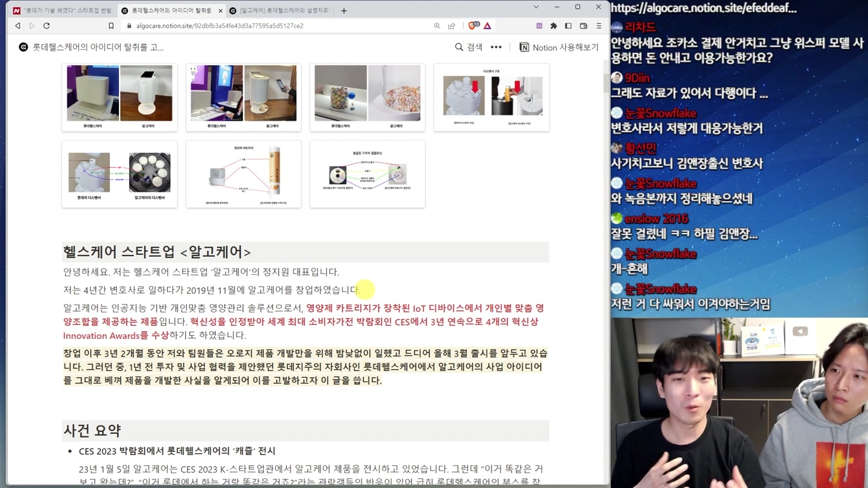Click the chat message "개-혼해"
The width and height of the screenshot is (868, 488).
pos(629,269)
